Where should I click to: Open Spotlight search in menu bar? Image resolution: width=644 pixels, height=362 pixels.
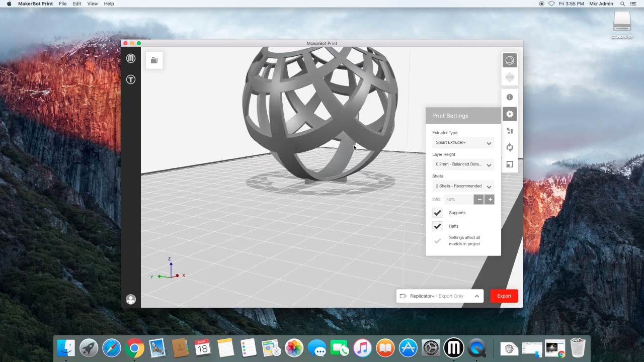622,4
